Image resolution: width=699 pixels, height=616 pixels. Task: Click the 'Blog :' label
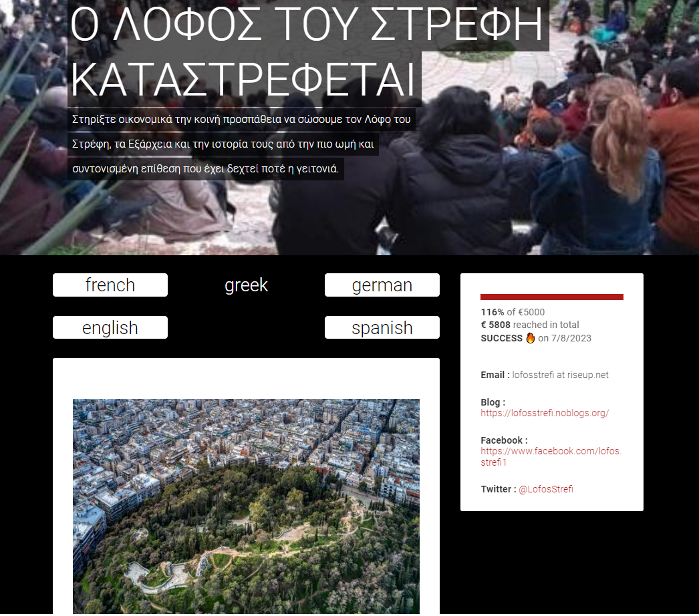point(493,402)
